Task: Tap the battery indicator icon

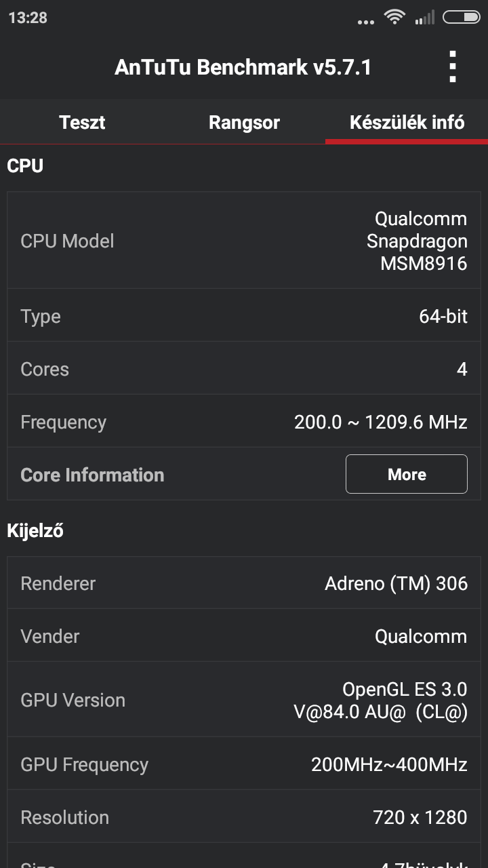Action: point(462,18)
